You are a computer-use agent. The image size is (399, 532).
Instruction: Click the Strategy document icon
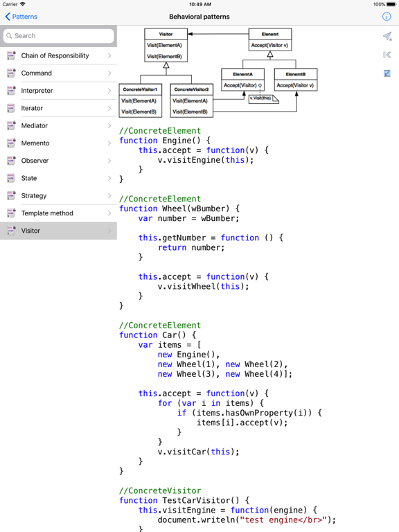click(11, 196)
